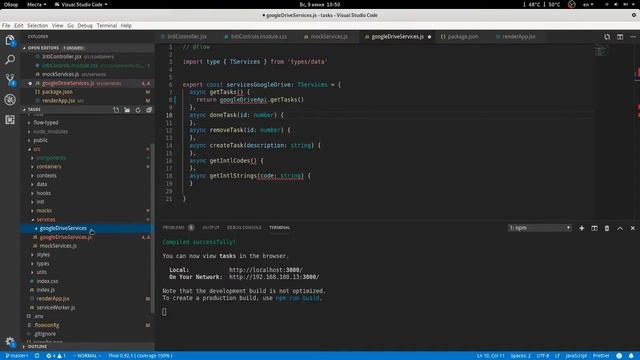Click the sync changes icon in status bar

[x=37, y=356]
